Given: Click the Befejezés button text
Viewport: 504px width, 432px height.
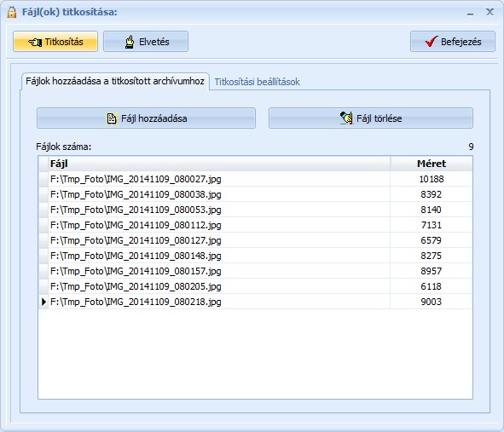Looking at the screenshot, I should pyautogui.click(x=461, y=42).
